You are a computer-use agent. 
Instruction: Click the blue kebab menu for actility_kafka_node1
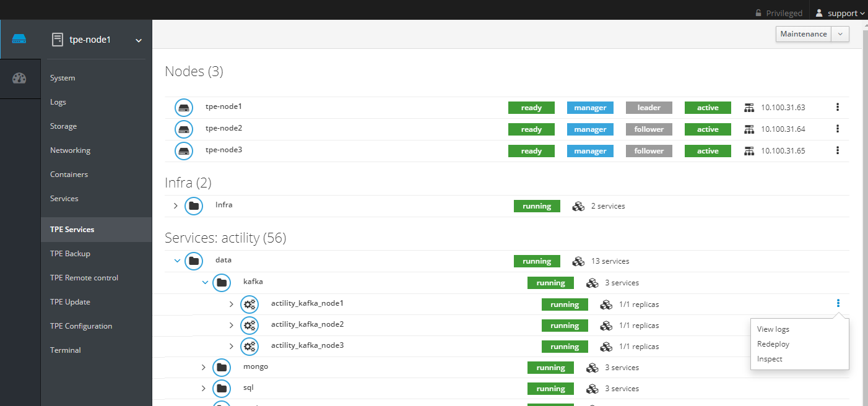click(838, 303)
